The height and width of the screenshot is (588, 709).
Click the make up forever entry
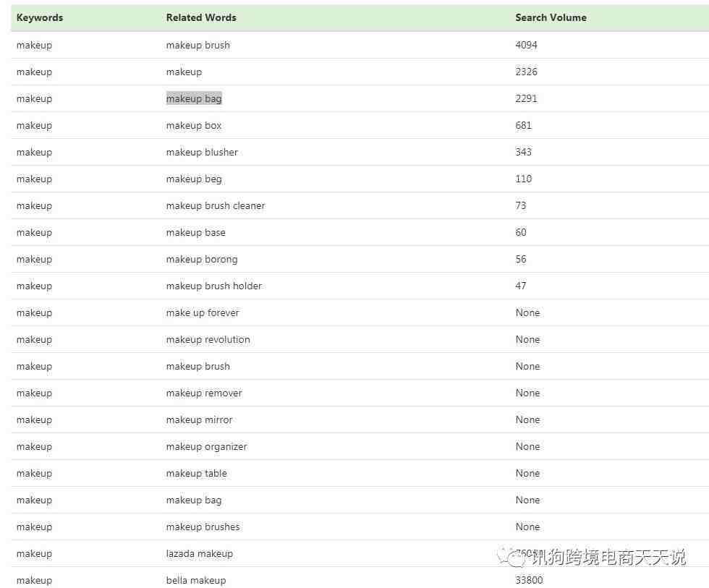click(203, 312)
